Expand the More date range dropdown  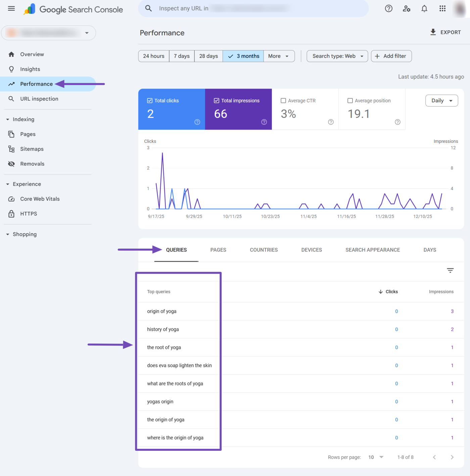(279, 56)
